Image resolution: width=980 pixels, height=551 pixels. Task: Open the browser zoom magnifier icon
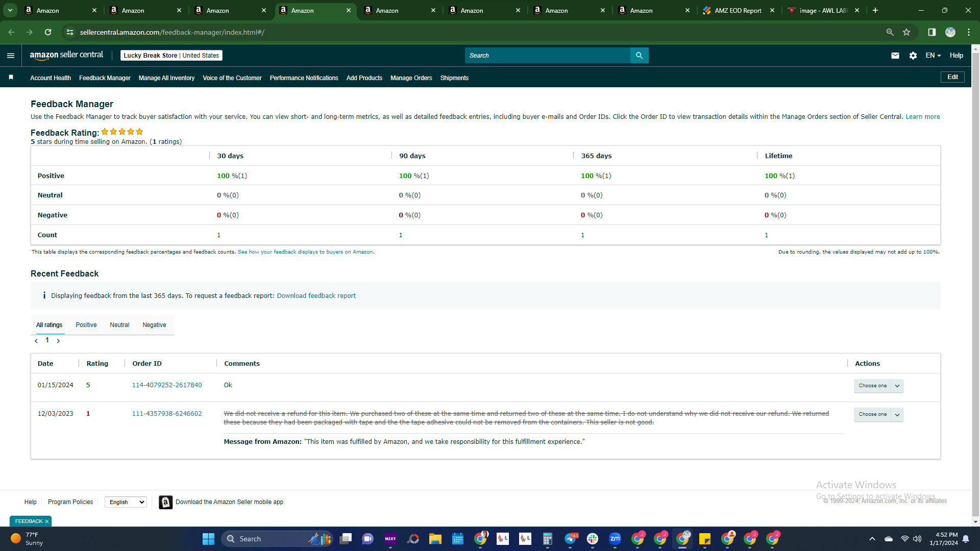(x=890, y=32)
